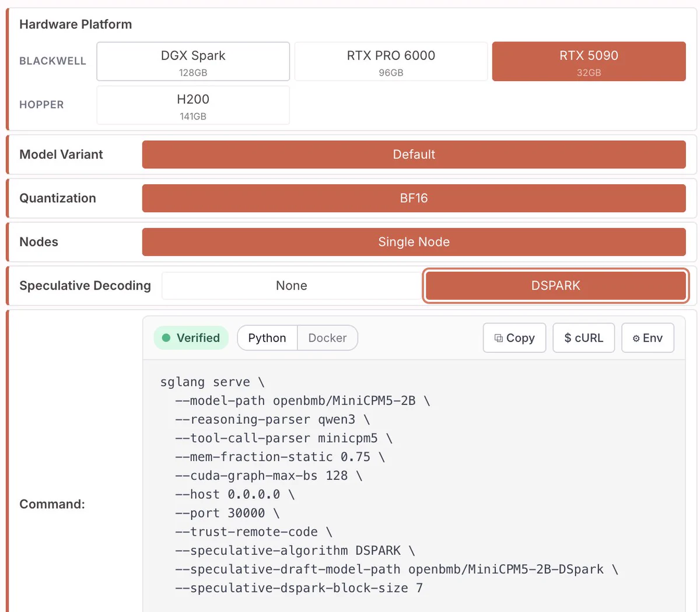The width and height of the screenshot is (700, 612).
Task: Click the '--model-path openbmb/MiniCPM5-2B' line
Action: pos(303,401)
